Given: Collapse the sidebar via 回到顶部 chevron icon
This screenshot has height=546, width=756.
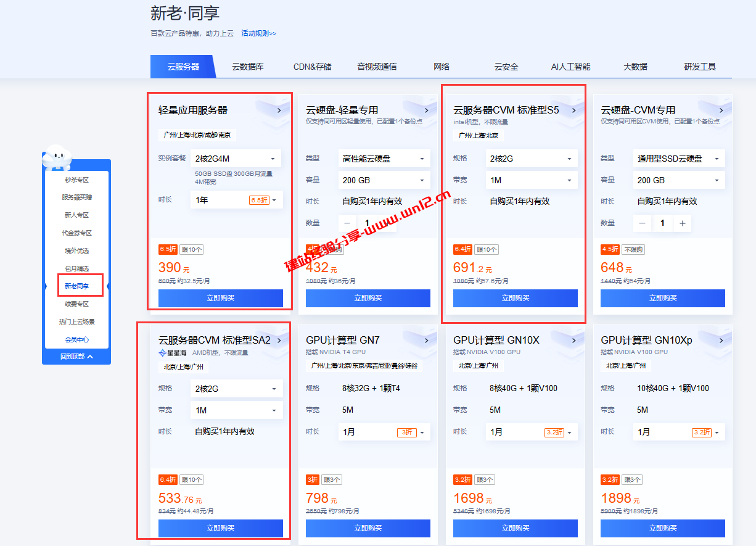Looking at the screenshot, I should (91, 357).
